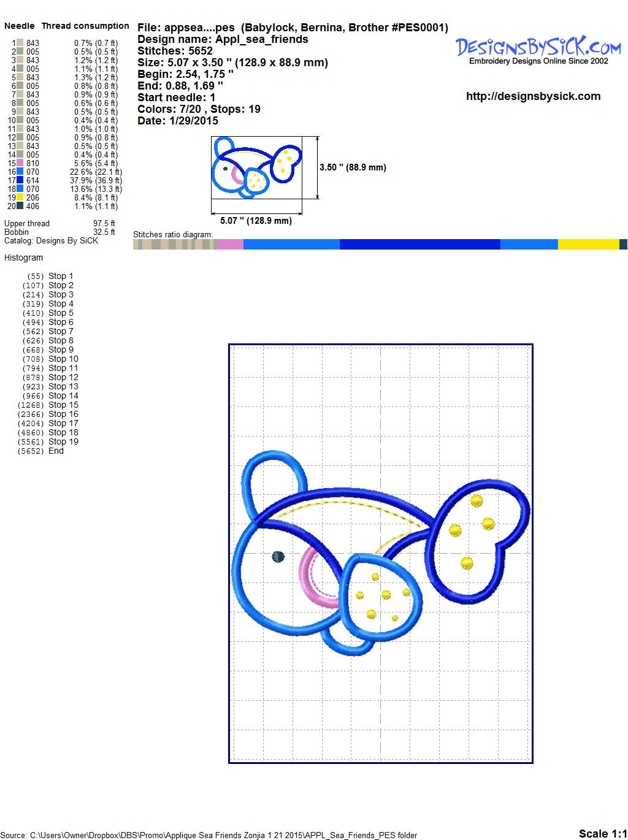Open the http://designsbysick.com link
The width and height of the screenshot is (628, 840).
(x=533, y=96)
